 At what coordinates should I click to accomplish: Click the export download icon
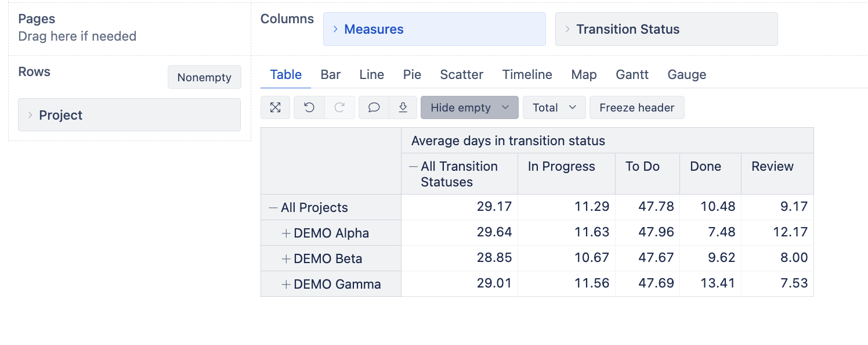coord(403,107)
